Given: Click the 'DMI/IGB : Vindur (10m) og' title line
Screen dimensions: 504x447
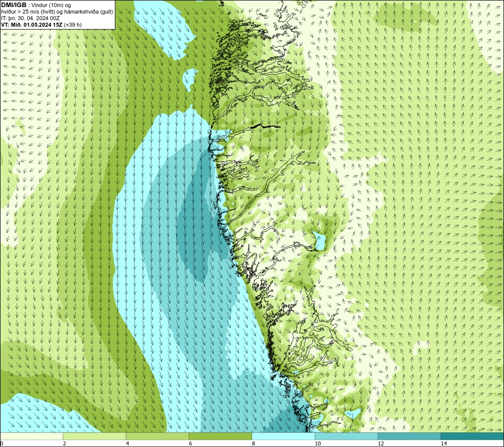Looking at the screenshot, I should click(x=36, y=5).
